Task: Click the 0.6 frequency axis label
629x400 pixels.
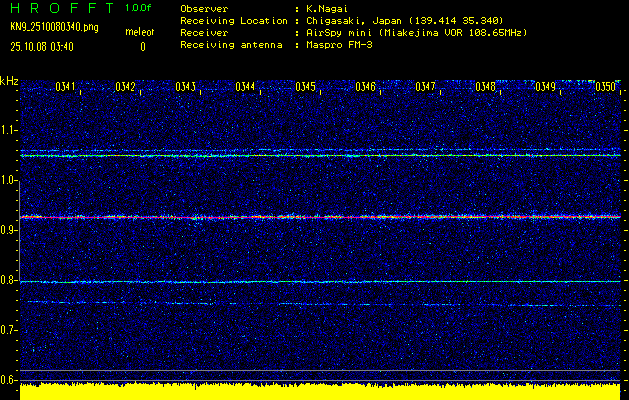Action: coord(9,379)
